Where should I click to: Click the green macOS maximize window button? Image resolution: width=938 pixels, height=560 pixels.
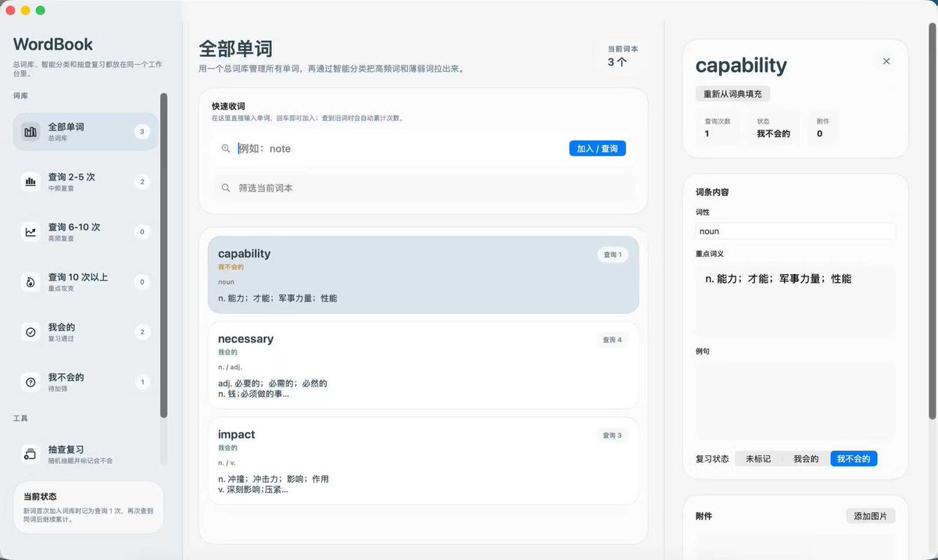coord(41,10)
